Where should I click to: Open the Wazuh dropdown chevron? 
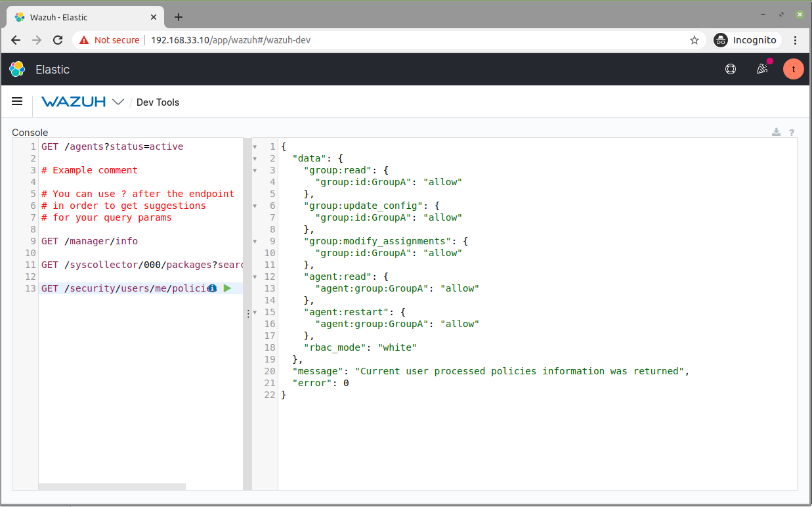click(x=118, y=102)
